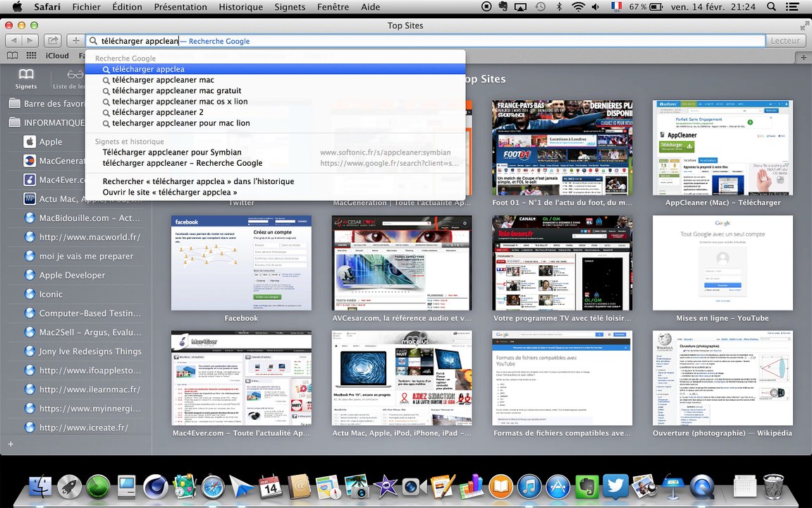Screen dimensions: 812x508
Task: Open the App Store Dock icon
Action: pyautogui.click(x=558, y=487)
